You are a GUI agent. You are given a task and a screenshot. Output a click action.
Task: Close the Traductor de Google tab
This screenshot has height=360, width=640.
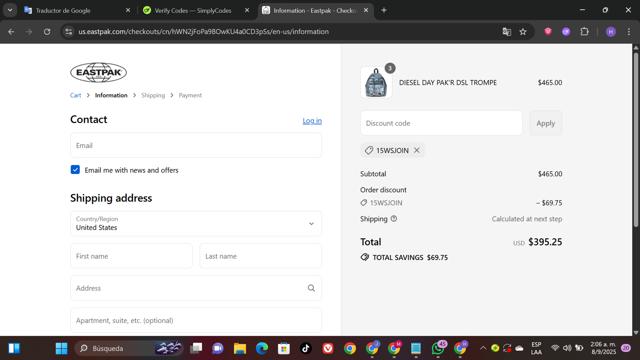128,11
